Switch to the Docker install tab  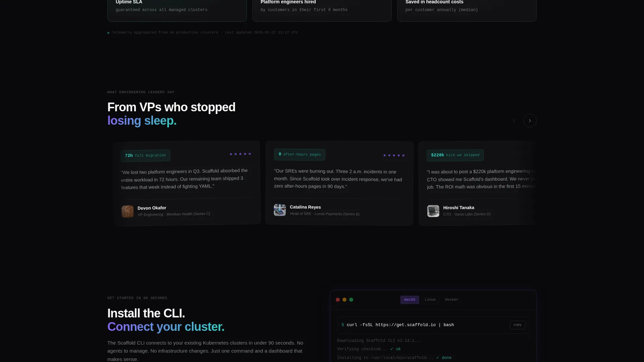coord(451,300)
